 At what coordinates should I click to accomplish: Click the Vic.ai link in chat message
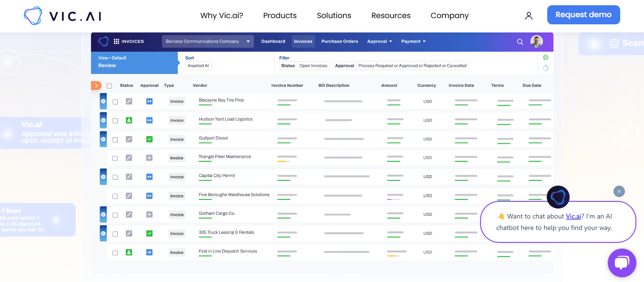pos(573,216)
